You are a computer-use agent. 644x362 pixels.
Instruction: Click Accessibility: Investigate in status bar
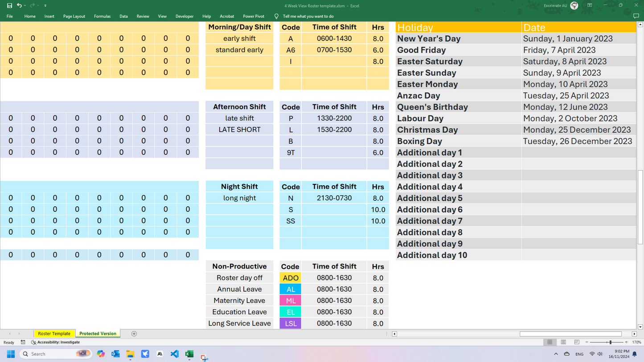click(x=56, y=342)
